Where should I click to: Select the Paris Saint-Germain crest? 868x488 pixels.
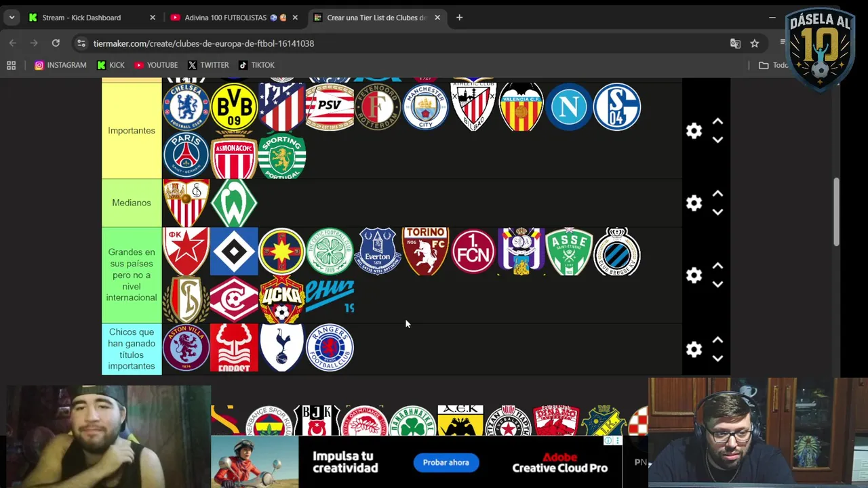pos(186,155)
